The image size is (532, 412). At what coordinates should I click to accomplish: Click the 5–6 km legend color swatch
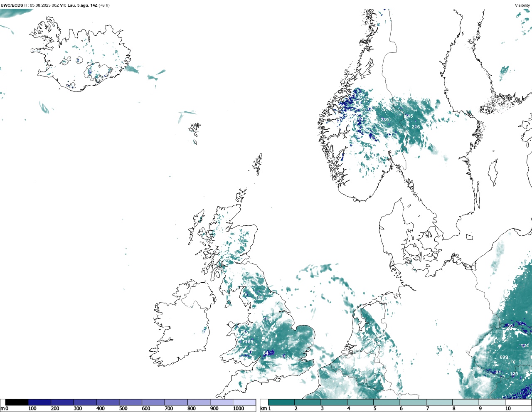coord(387,402)
